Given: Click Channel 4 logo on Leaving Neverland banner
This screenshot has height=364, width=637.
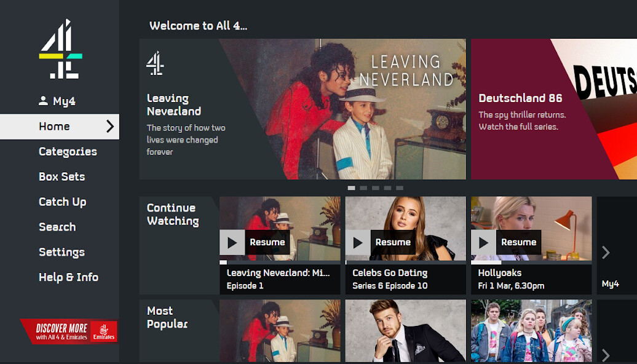Looking at the screenshot, I should tap(155, 63).
